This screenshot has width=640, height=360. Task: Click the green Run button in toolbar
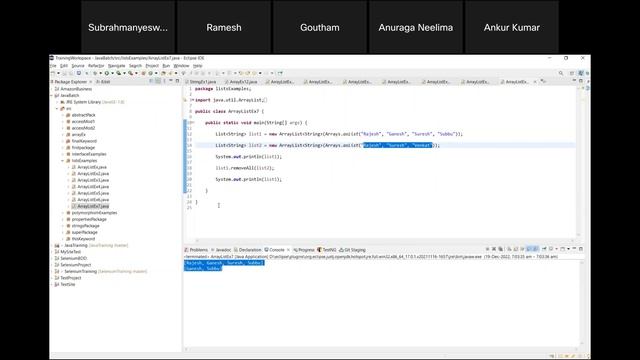(107, 73)
